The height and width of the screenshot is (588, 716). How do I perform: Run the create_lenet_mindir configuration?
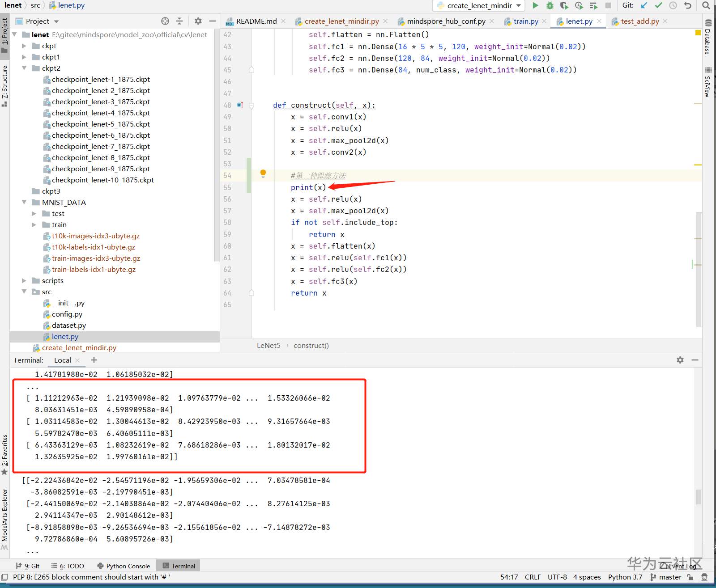point(535,5)
